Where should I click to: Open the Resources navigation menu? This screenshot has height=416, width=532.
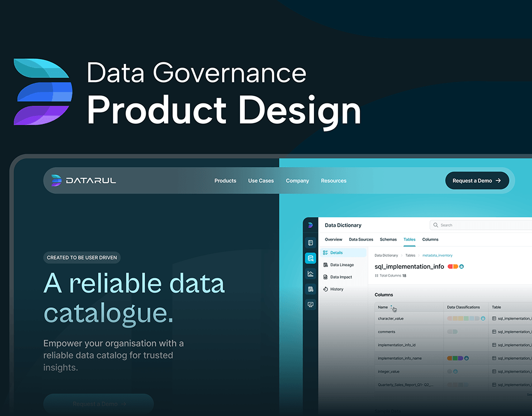tap(334, 181)
